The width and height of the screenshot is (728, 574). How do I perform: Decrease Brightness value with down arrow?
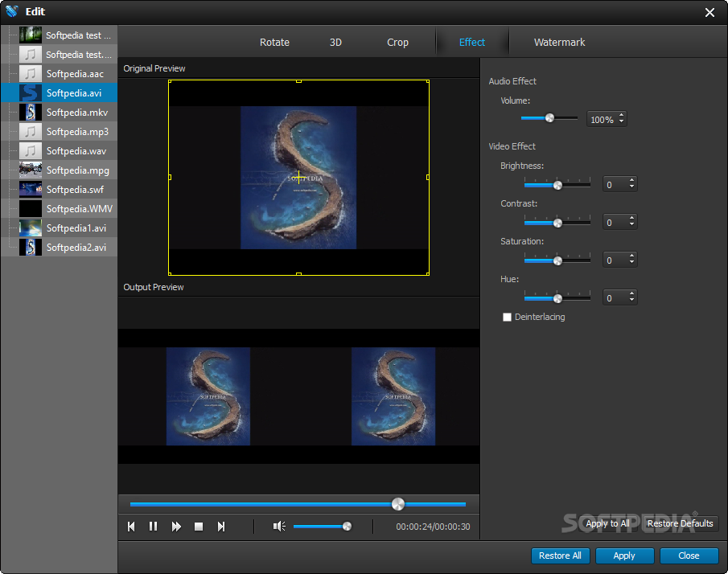[632, 187]
